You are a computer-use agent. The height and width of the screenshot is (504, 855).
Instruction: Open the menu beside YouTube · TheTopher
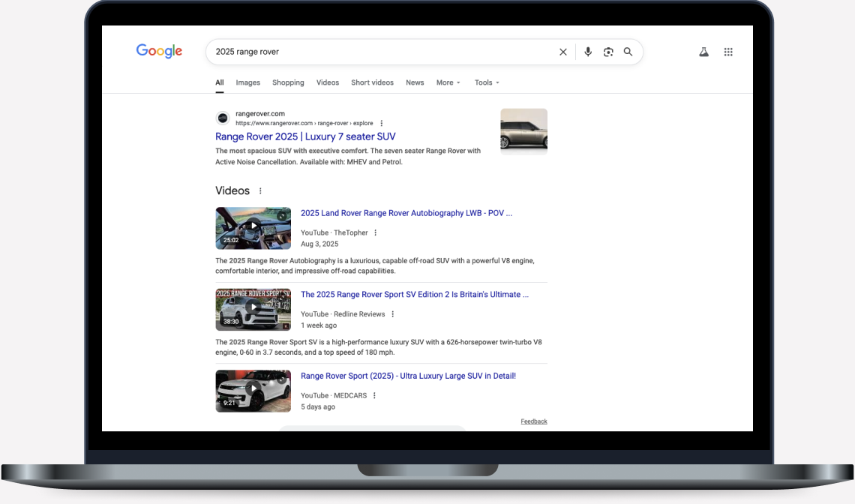tap(375, 232)
